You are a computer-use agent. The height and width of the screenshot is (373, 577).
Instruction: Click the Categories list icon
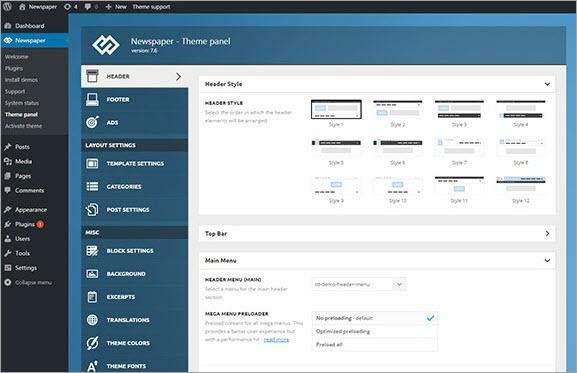pos(92,186)
